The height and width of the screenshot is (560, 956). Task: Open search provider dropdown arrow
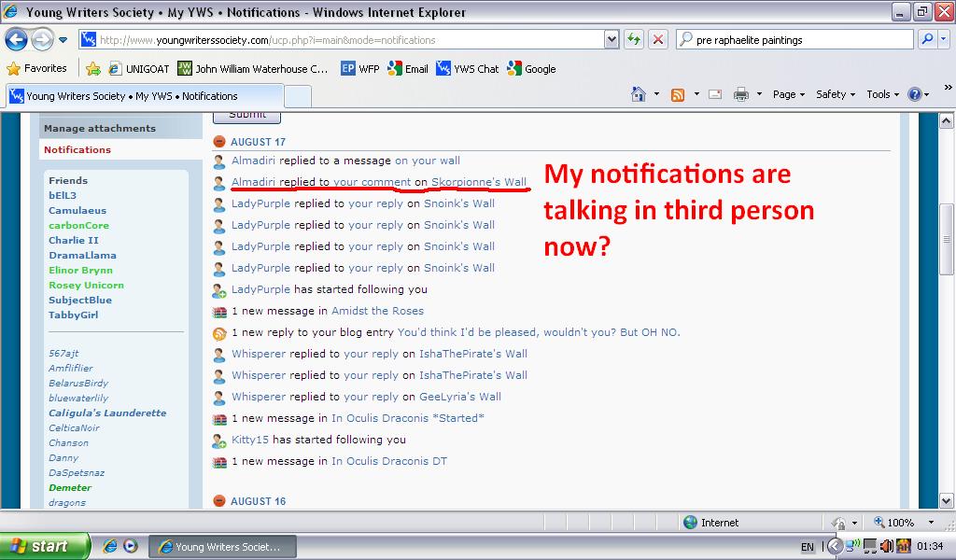tap(943, 39)
